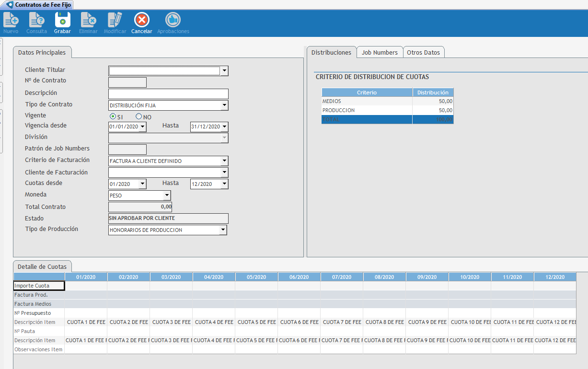The height and width of the screenshot is (369, 588).
Task: Select the Detalle de Cuotas tab
Action: coord(42,266)
